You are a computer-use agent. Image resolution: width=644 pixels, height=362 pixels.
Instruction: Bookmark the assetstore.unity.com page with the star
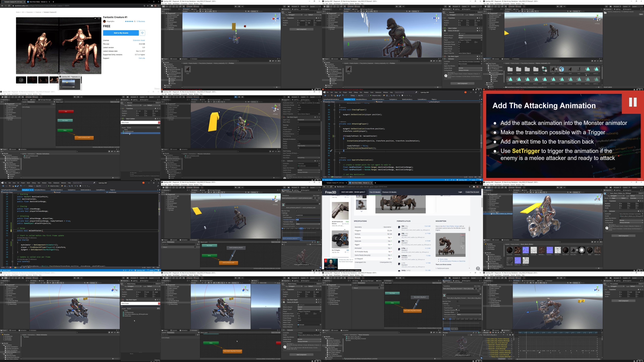[x=148, y=5]
